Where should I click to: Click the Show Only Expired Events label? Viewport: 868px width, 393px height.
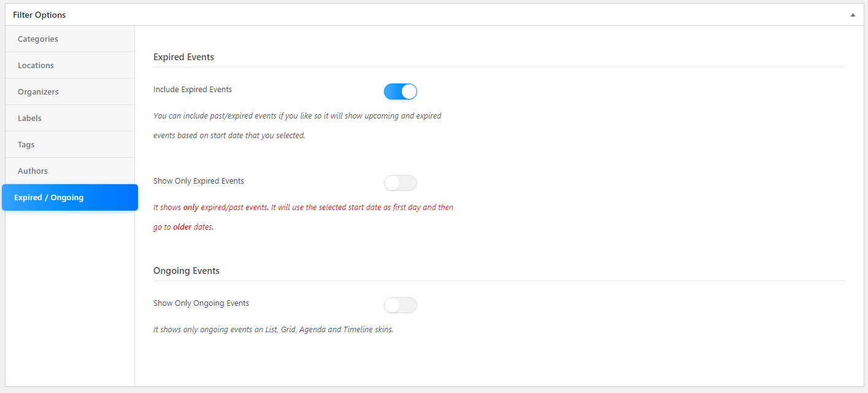[x=199, y=181]
